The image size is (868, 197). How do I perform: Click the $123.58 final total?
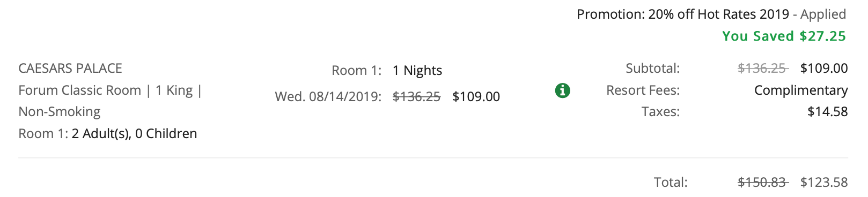pos(824,183)
